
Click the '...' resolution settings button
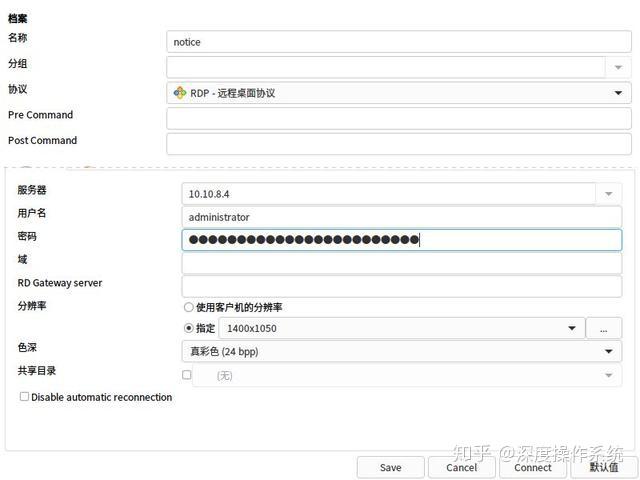[604, 328]
